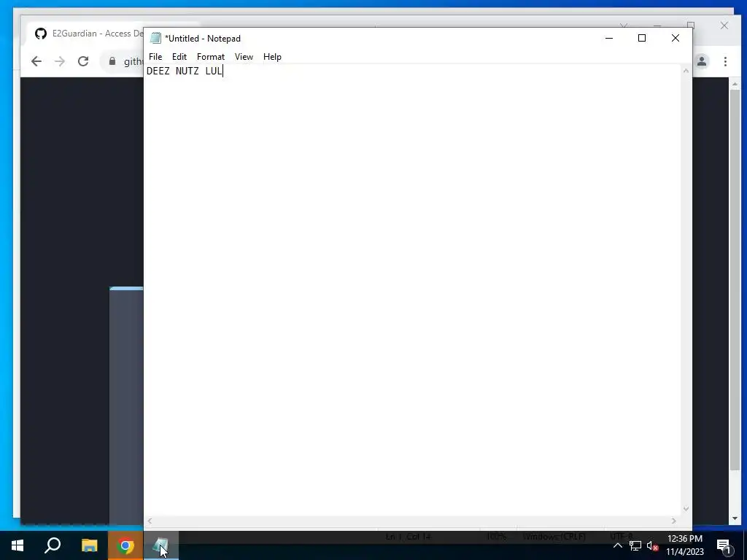This screenshot has height=560, width=747.
Task: Click Notepad vertical scrollbar up arrow
Action: (x=686, y=71)
